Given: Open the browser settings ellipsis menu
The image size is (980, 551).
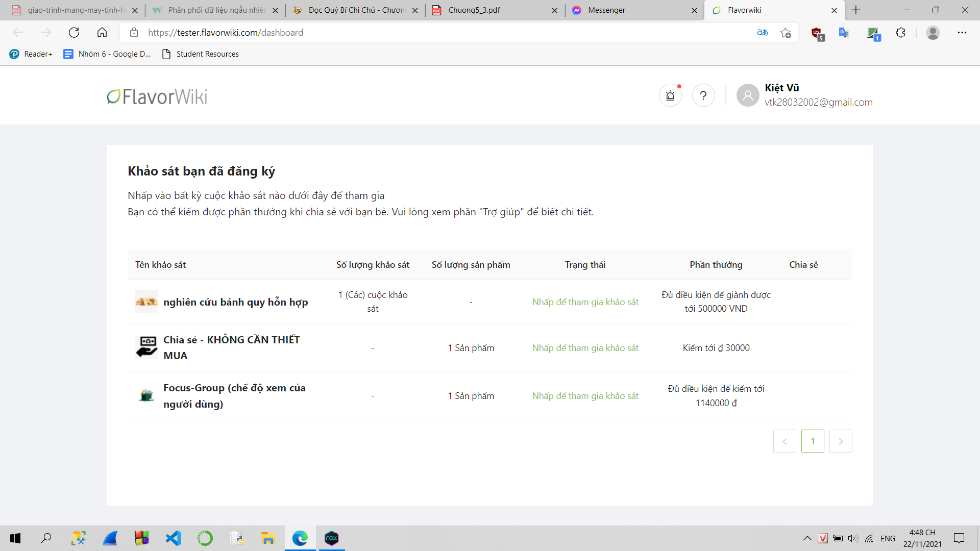Looking at the screenshot, I should [962, 33].
